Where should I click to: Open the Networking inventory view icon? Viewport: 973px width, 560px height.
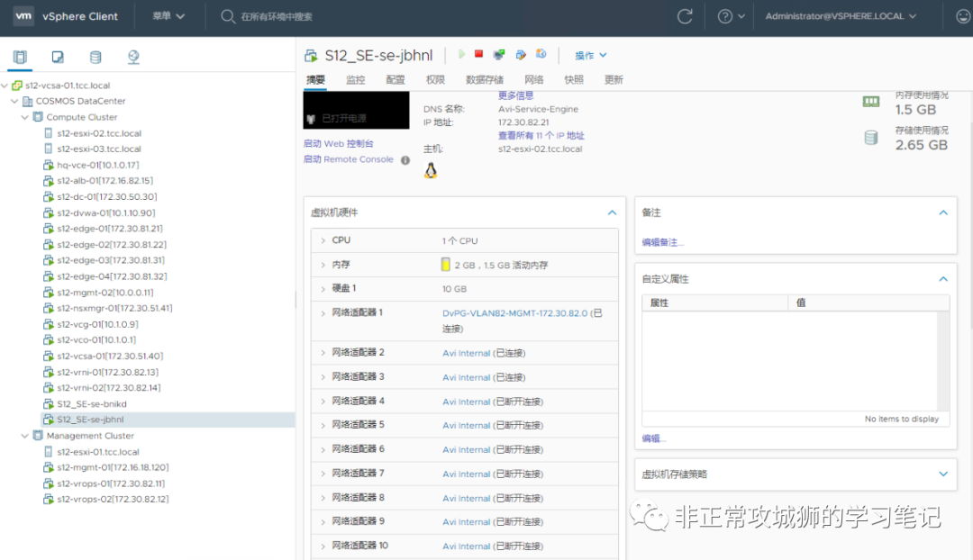[x=133, y=57]
